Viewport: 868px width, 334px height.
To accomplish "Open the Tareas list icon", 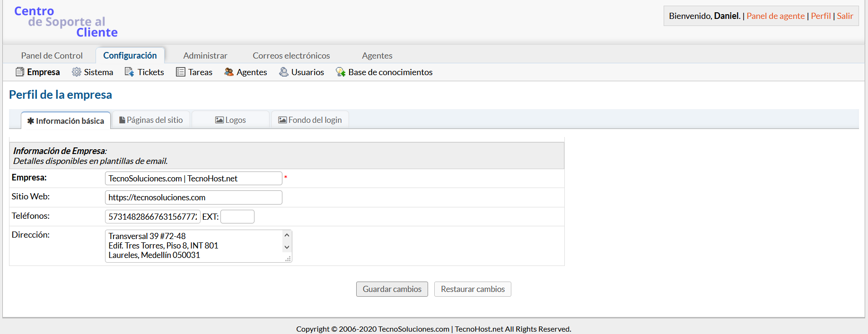I will click(x=180, y=72).
